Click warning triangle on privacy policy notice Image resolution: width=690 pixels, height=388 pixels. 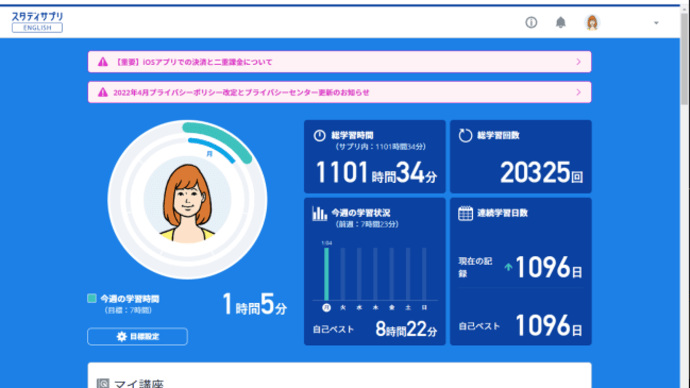pyautogui.click(x=103, y=92)
